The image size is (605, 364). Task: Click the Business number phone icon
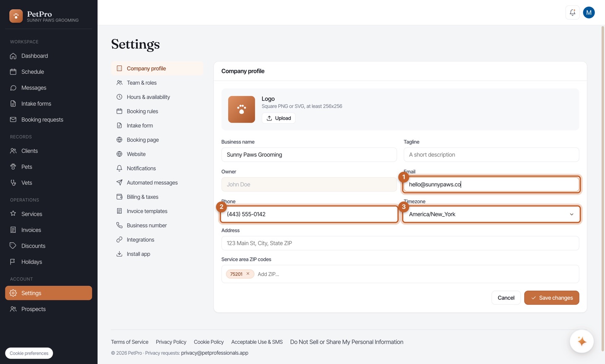coord(119,225)
